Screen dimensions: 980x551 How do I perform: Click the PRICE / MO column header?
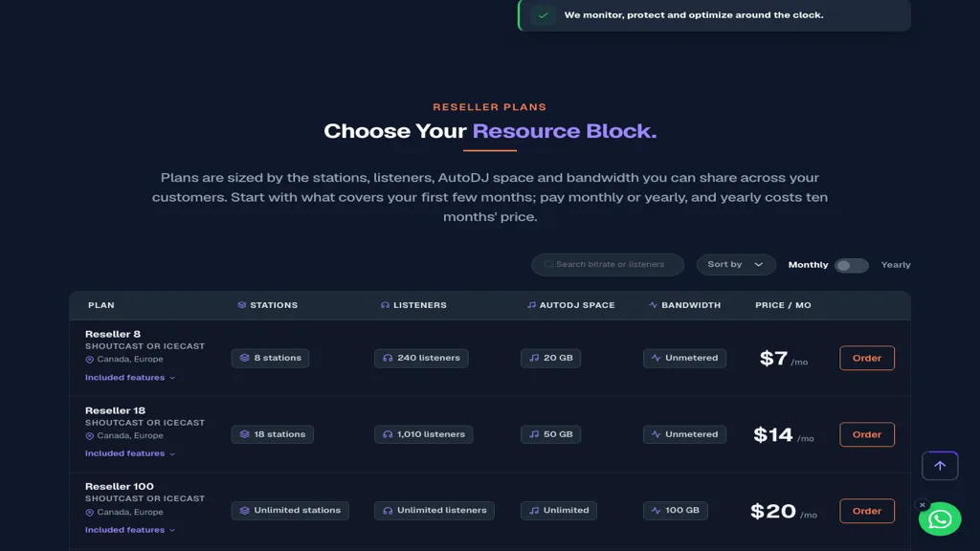pos(783,305)
